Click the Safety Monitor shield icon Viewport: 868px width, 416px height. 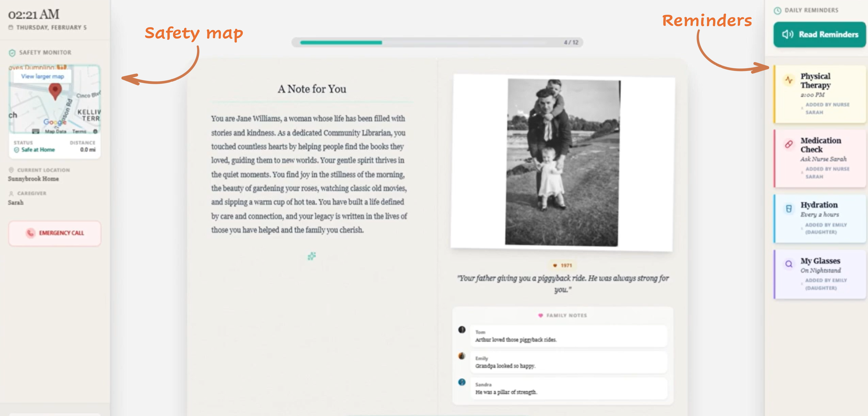click(x=12, y=53)
